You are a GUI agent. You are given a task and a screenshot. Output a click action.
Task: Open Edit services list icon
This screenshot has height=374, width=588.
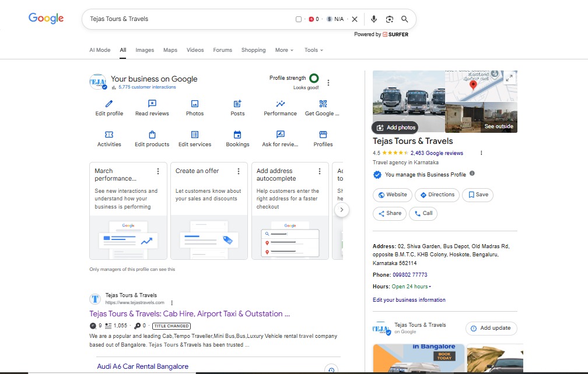click(x=195, y=135)
